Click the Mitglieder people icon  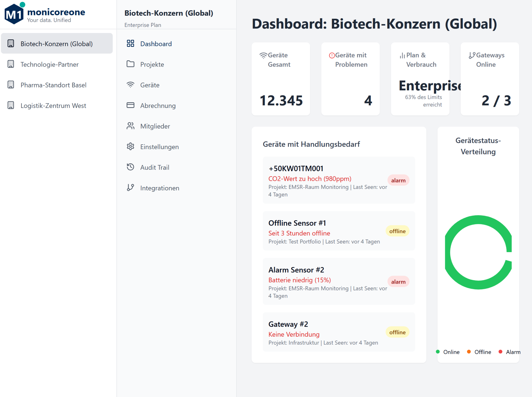(130, 126)
